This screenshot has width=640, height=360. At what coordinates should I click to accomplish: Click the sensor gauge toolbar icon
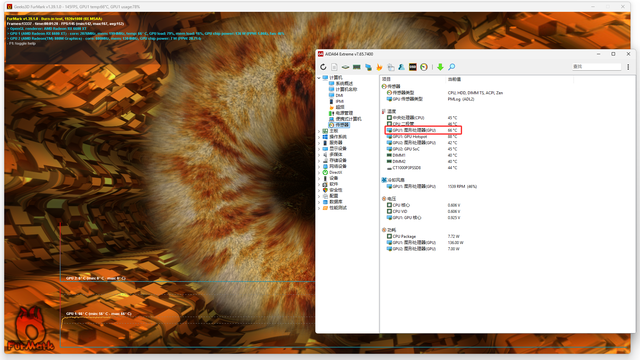pos(424,67)
